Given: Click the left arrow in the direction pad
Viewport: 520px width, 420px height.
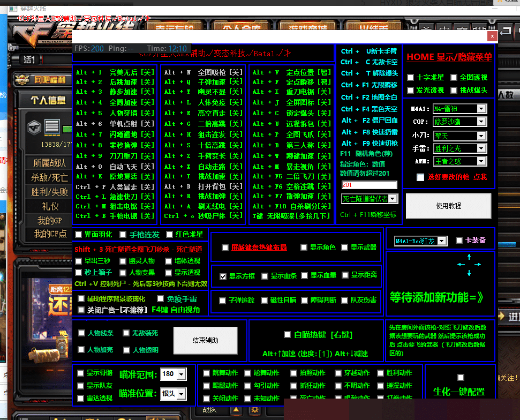Looking at the screenshot, I should [461, 265].
